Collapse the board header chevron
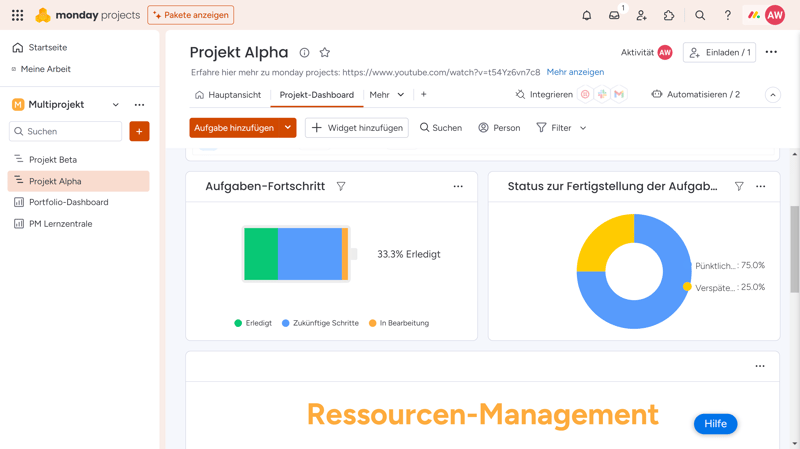 [773, 95]
